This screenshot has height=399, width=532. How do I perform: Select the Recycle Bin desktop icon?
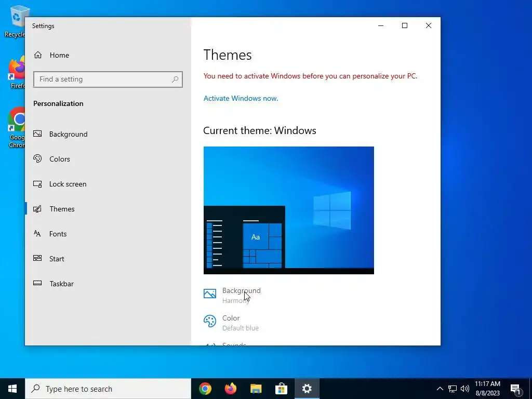tap(15, 21)
